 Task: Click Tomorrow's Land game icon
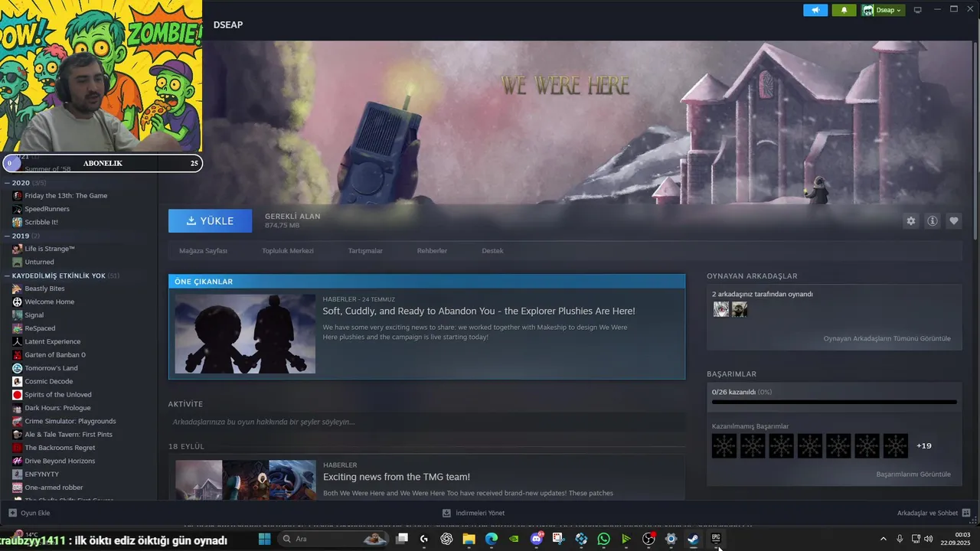coord(18,368)
